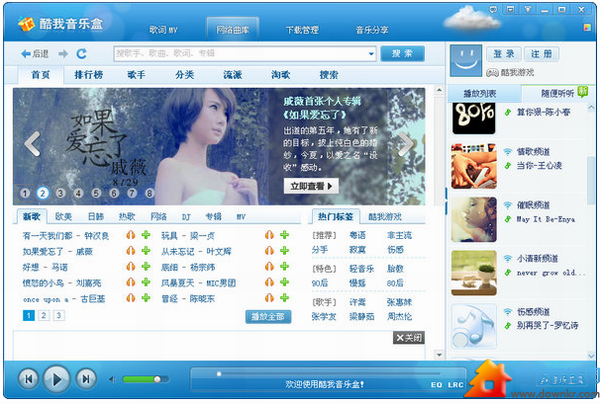Skip to next track button
Image resolution: width=600 pixels, height=404 pixels.
[x=85, y=379]
